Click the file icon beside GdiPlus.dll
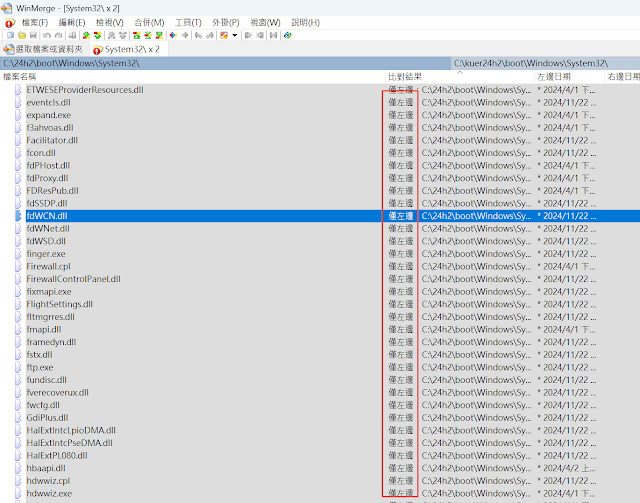The width and height of the screenshot is (640, 503). (x=18, y=418)
